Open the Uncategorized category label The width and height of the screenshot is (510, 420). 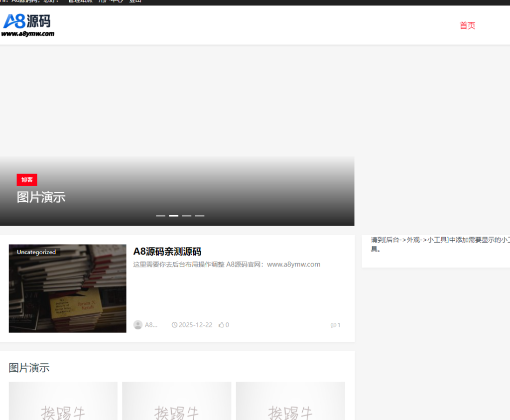[x=36, y=252]
